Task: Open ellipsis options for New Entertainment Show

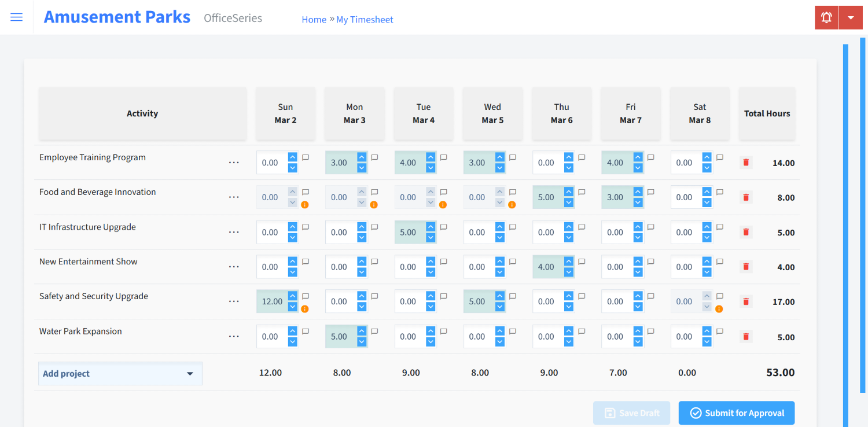Action: click(x=234, y=267)
